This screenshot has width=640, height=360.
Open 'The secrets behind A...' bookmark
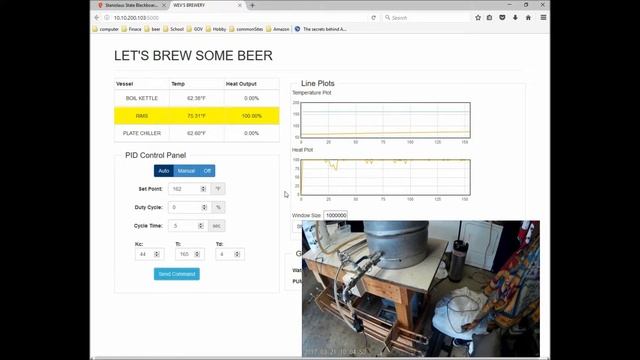coord(321,29)
